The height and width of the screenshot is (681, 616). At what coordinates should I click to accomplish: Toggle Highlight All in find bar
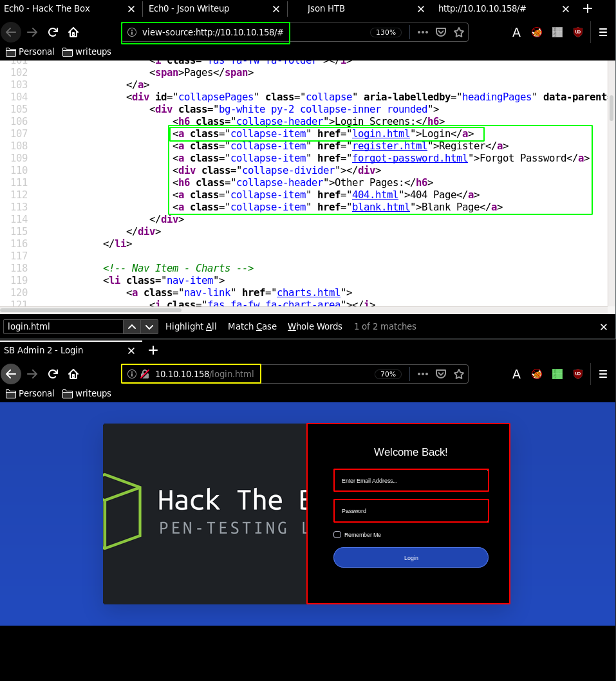click(x=191, y=326)
